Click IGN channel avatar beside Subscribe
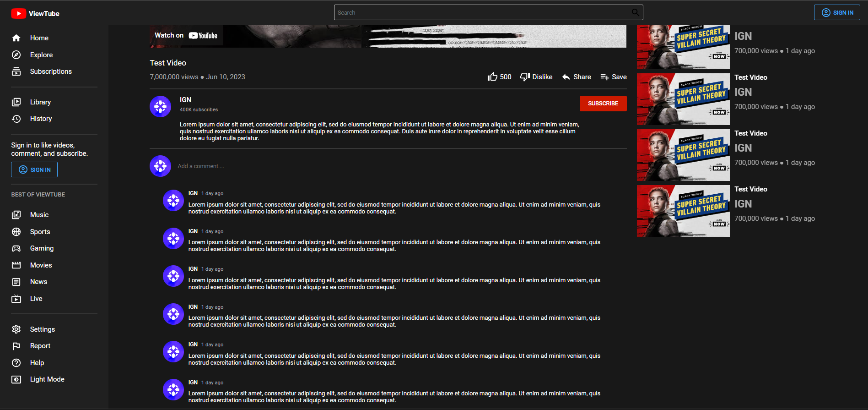The width and height of the screenshot is (868, 410). point(161,107)
